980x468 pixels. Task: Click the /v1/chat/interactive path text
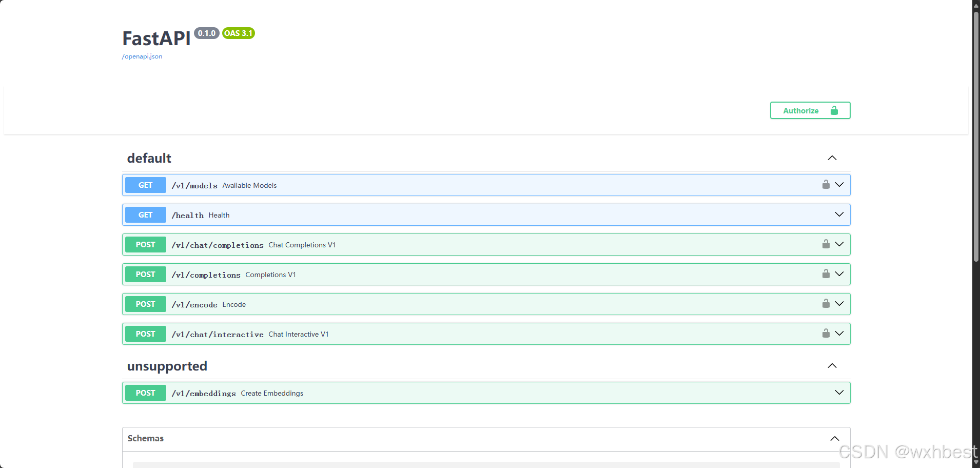pos(218,335)
